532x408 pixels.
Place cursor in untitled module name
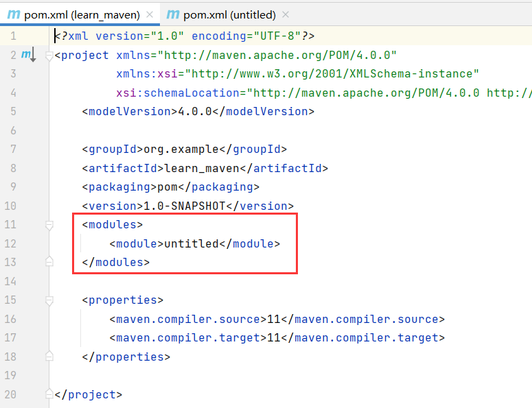click(x=192, y=243)
